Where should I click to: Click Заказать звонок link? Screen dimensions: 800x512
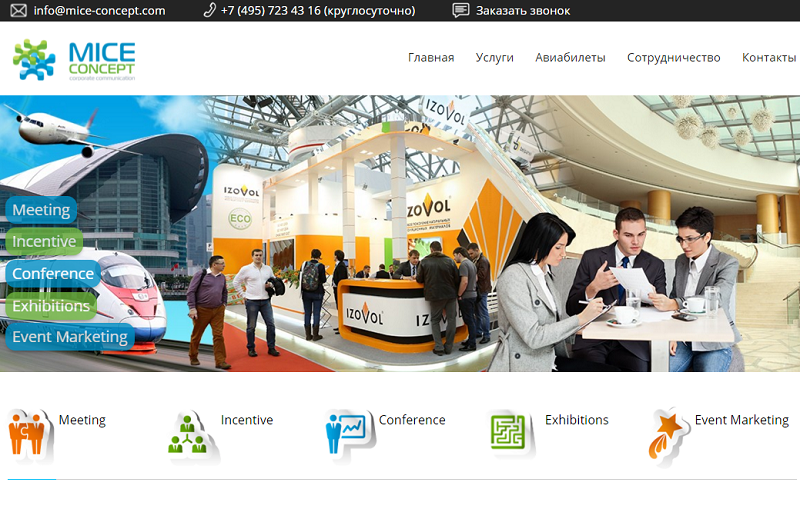pyautogui.click(x=523, y=11)
